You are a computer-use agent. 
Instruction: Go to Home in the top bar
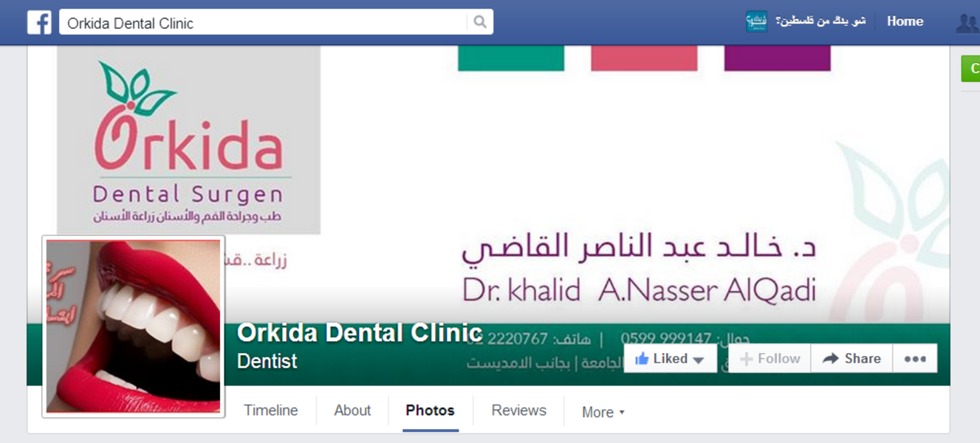pyautogui.click(x=905, y=21)
